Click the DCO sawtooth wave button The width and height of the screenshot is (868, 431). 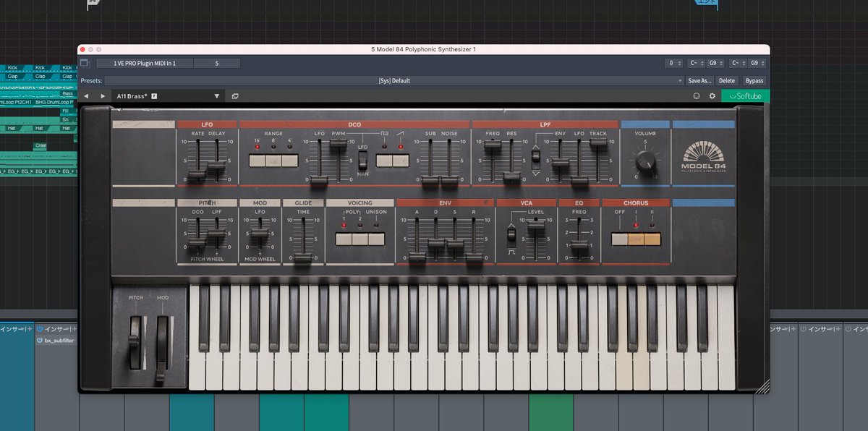[401, 161]
